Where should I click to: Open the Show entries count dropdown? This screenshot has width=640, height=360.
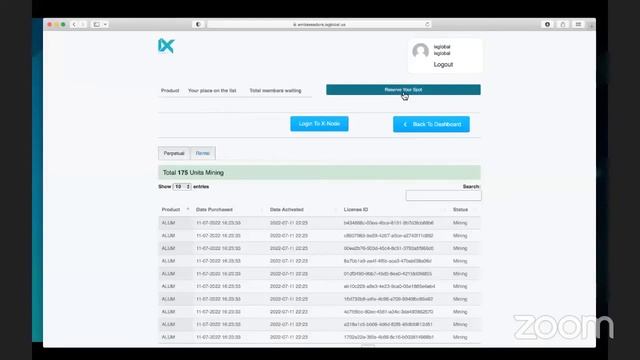pyautogui.click(x=182, y=187)
